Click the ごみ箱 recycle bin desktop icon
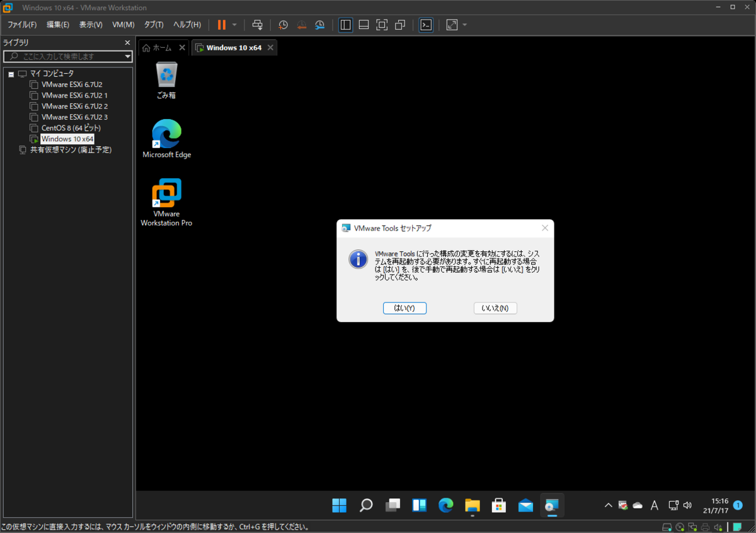 click(166, 80)
